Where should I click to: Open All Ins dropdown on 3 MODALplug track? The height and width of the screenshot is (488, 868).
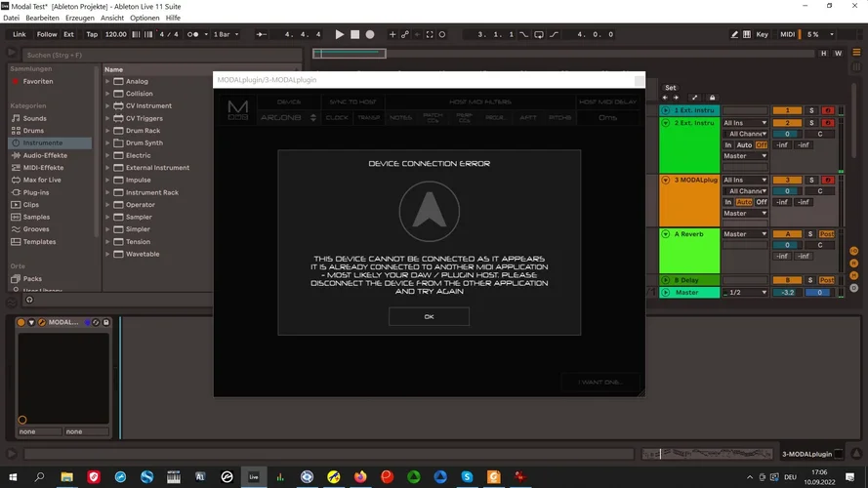click(x=745, y=180)
